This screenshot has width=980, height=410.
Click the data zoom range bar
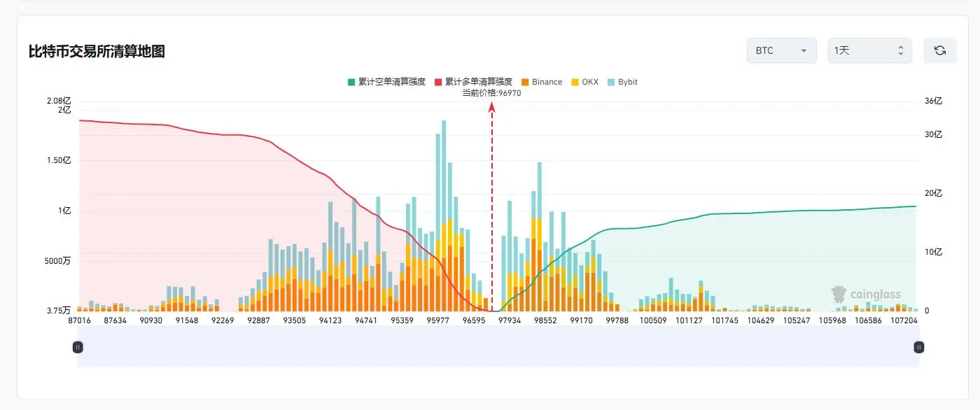tap(498, 346)
